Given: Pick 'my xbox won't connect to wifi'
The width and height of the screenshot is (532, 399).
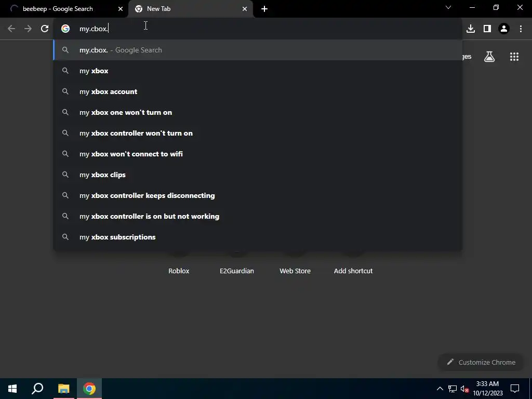Looking at the screenshot, I should click(258, 154).
